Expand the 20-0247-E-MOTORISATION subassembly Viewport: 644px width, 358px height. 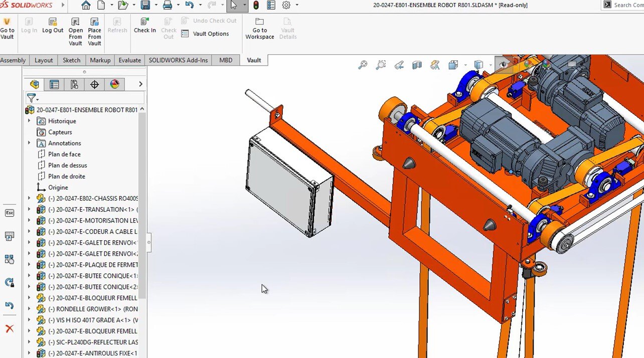[29, 220]
